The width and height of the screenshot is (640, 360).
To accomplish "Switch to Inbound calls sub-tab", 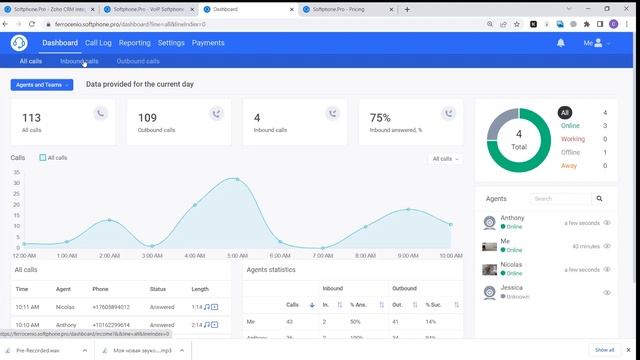I will [79, 61].
